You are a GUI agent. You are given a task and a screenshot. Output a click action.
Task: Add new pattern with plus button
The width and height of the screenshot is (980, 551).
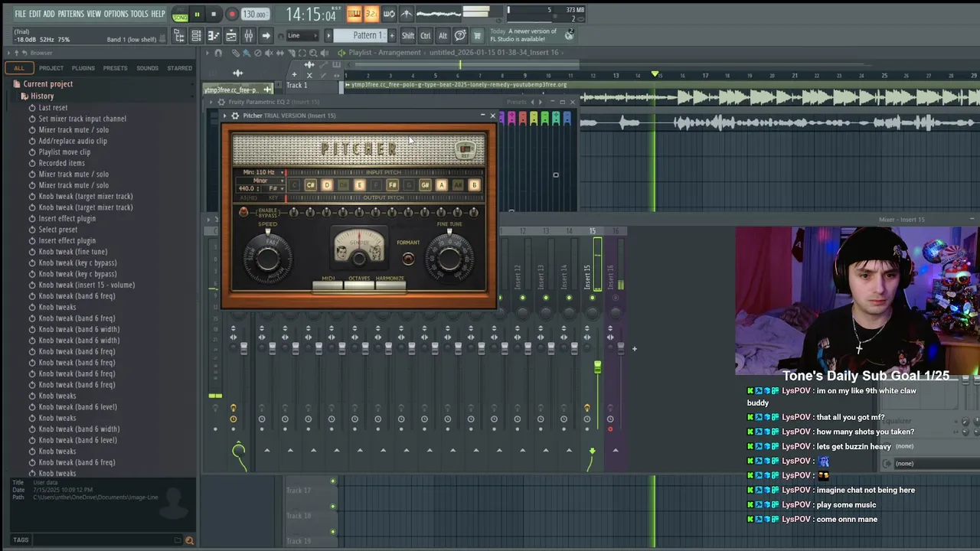(392, 36)
